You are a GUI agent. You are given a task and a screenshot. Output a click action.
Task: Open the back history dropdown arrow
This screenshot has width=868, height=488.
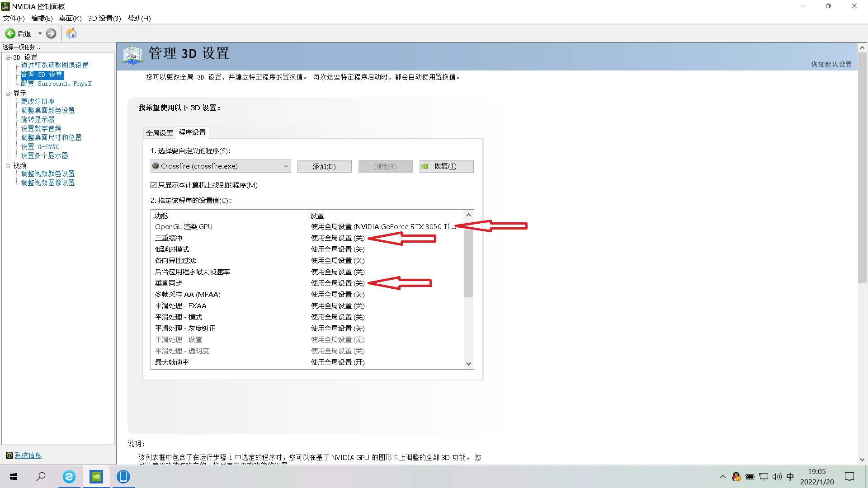click(x=40, y=33)
